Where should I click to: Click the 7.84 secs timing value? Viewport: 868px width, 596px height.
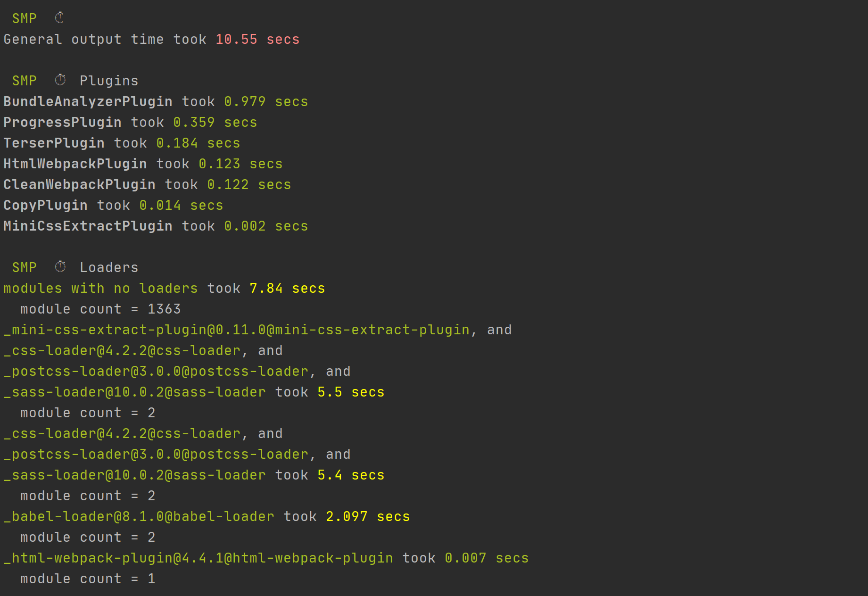click(x=287, y=288)
